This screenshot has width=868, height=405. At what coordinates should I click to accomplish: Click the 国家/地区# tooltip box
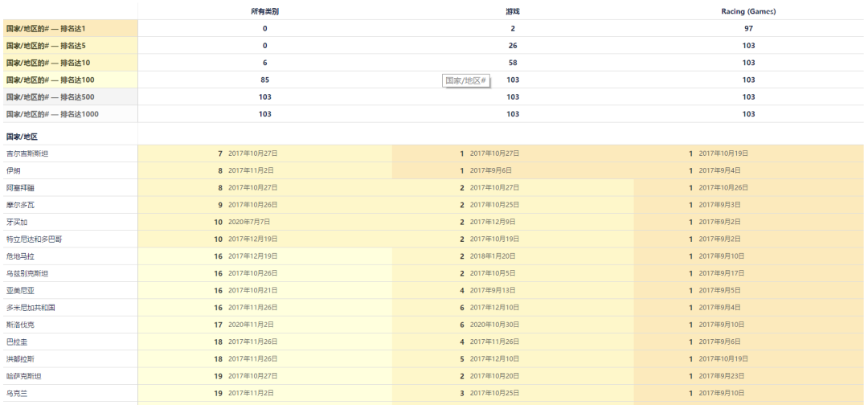click(466, 80)
